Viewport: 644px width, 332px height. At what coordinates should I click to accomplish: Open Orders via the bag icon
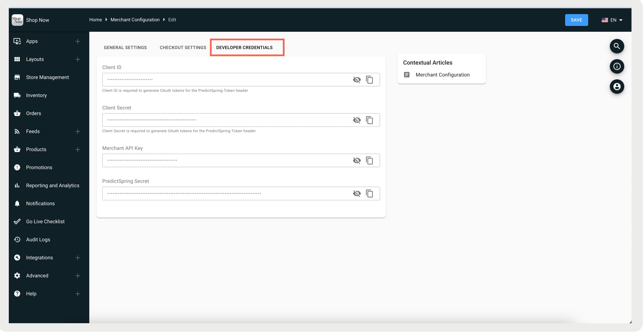[17, 113]
